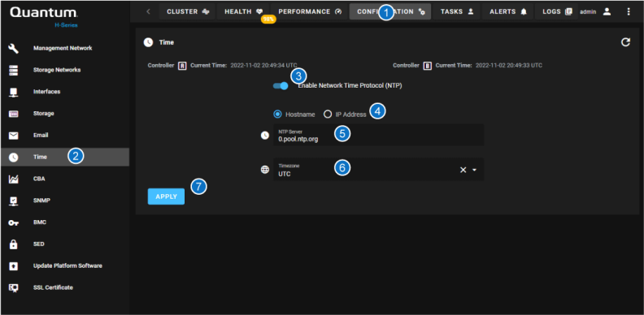
Task: Choose the IP Address radio option
Action: pyautogui.click(x=328, y=114)
